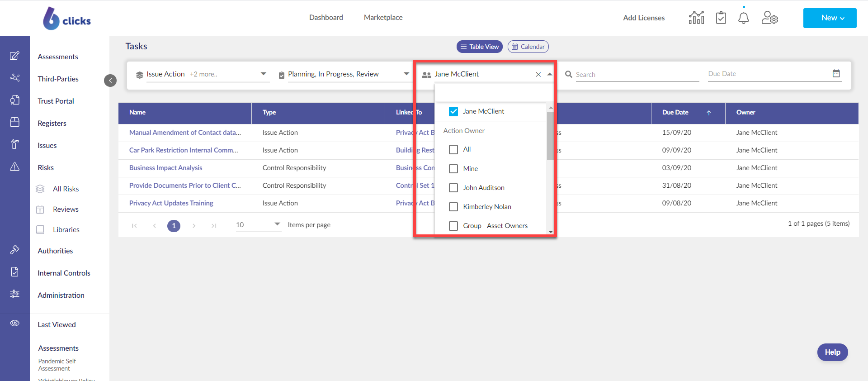Switch to the Calendar view tab
The height and width of the screenshot is (381, 868).
point(528,47)
